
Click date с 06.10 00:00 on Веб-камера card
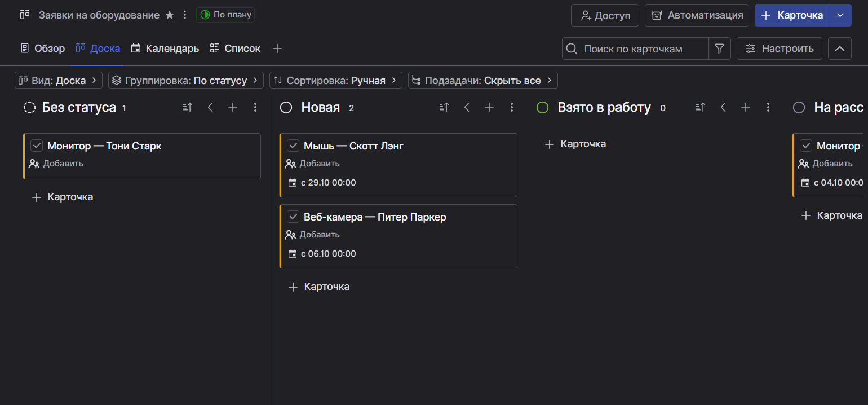coord(322,254)
